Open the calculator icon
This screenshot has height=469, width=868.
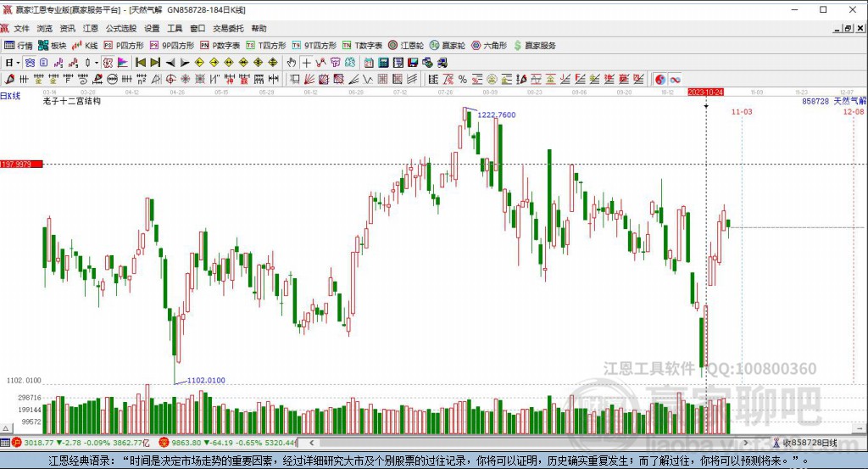pyautogui.click(x=383, y=63)
